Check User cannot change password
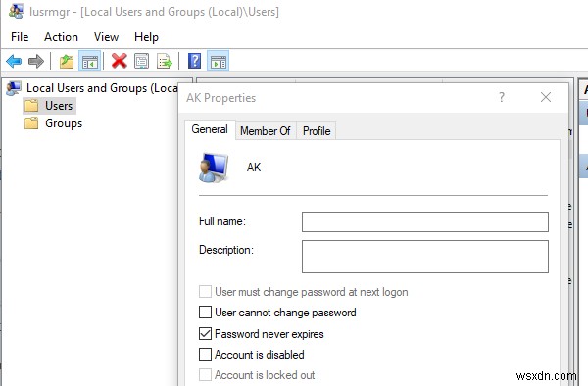 pos(205,313)
